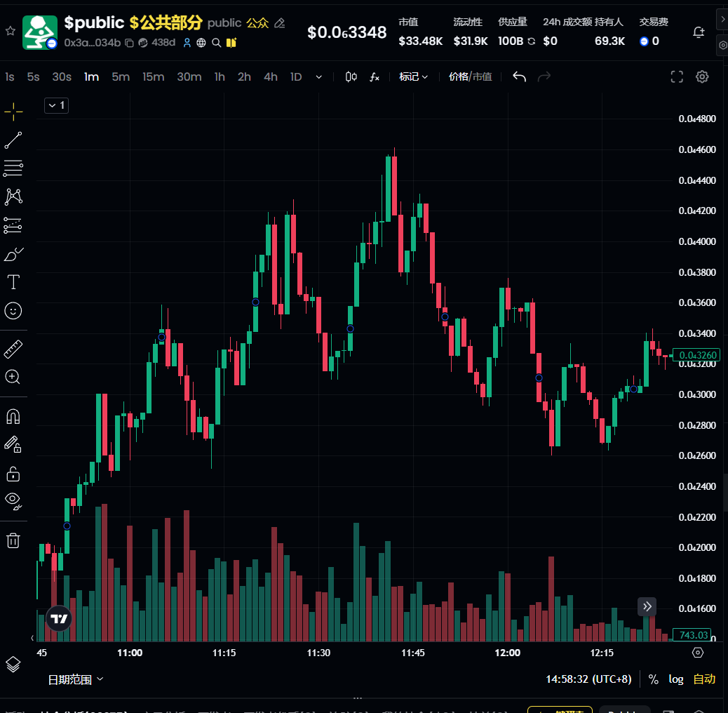Open the emoji sticker tool
Viewport: 728px width, 713px height.
tap(13, 311)
